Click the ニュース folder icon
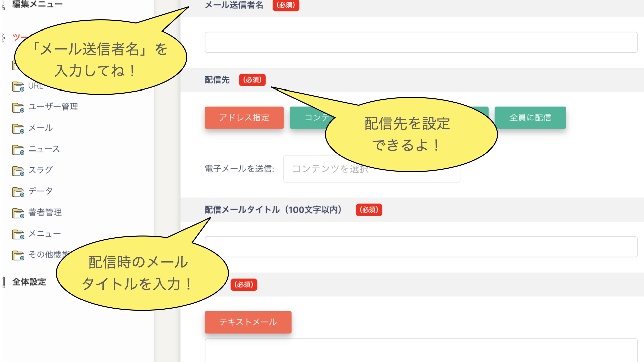644x362 pixels. (18, 150)
